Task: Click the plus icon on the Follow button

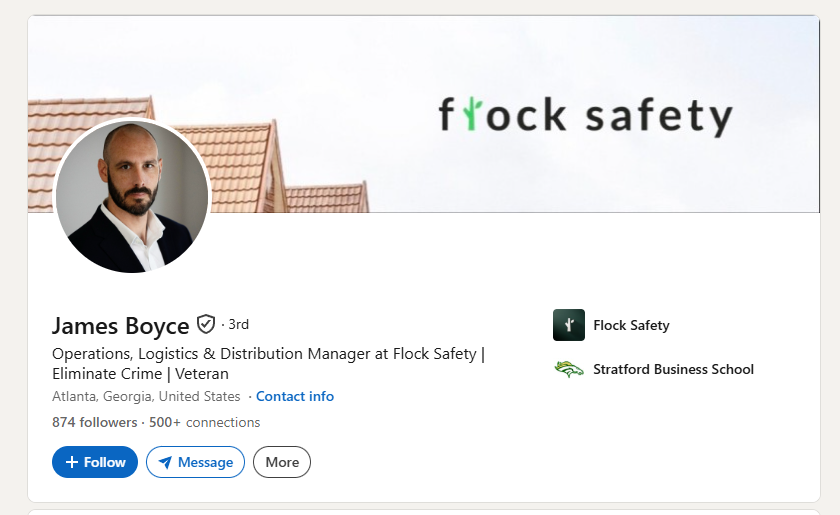Action: pyautogui.click(x=72, y=462)
